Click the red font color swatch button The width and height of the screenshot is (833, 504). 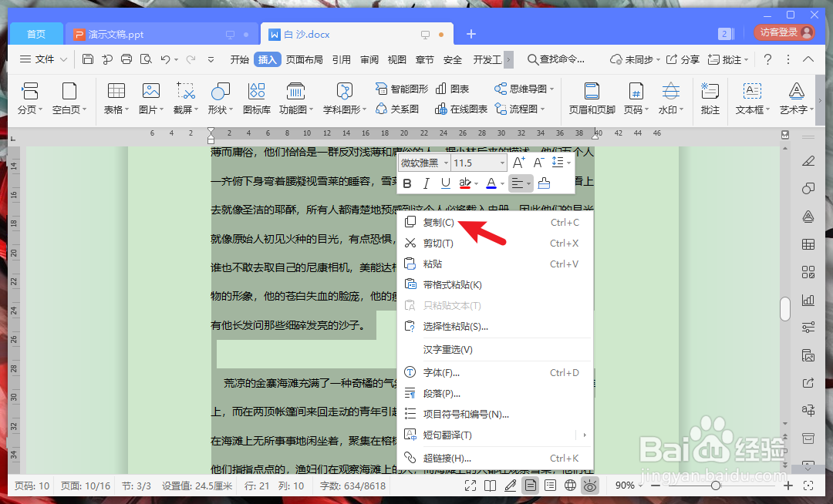(x=491, y=183)
